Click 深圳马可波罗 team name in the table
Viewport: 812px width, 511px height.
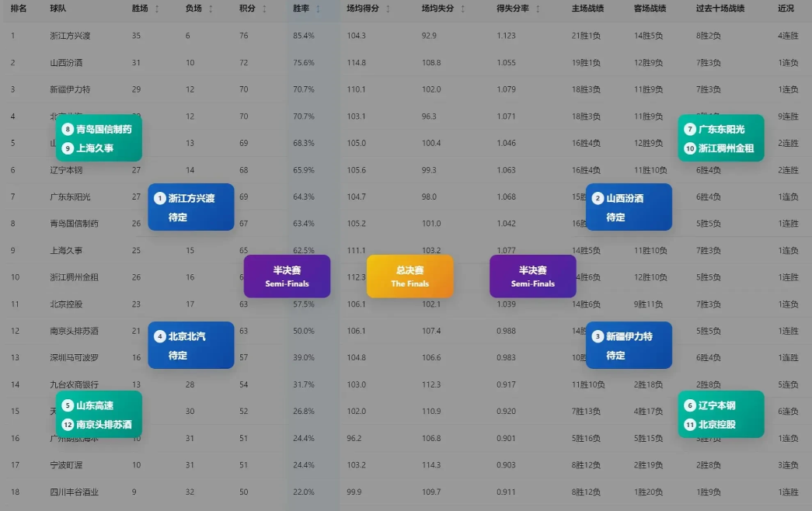tap(74, 357)
